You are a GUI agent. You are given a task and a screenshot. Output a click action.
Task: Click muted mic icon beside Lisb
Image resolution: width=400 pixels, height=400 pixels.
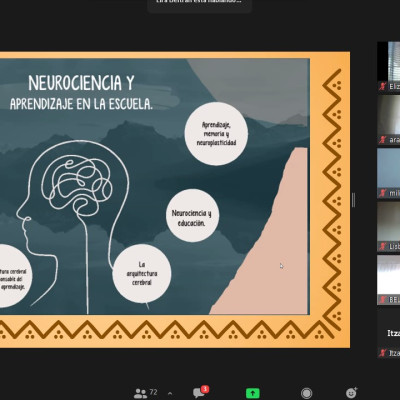[x=383, y=246]
